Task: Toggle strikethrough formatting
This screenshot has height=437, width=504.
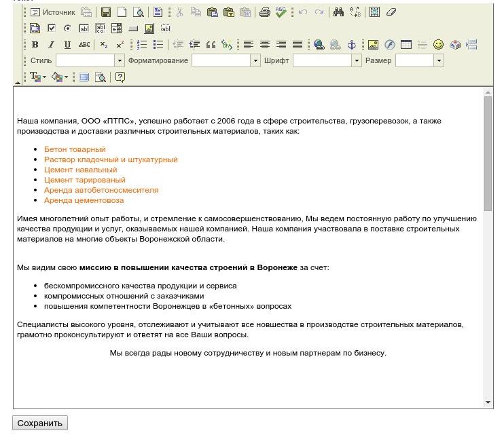Action: [84, 45]
